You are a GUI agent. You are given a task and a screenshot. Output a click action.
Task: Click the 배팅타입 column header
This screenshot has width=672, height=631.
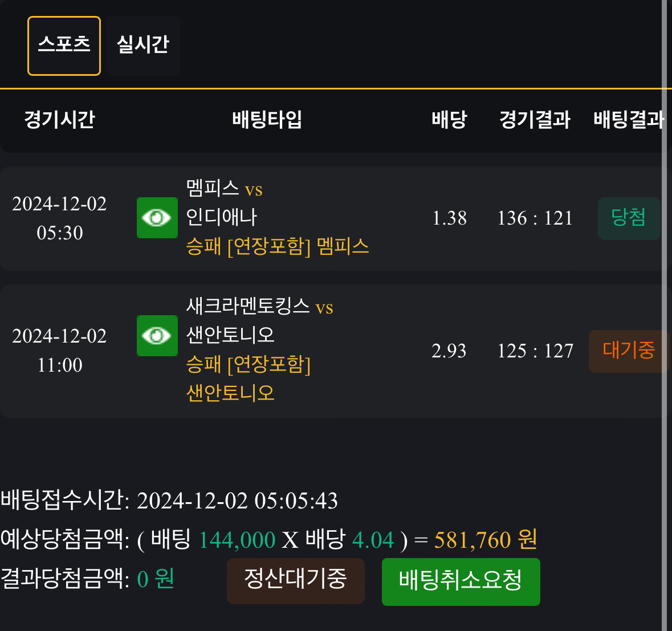coord(267,120)
